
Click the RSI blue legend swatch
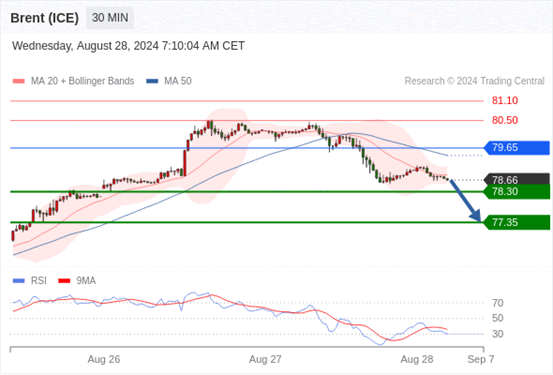click(x=19, y=281)
